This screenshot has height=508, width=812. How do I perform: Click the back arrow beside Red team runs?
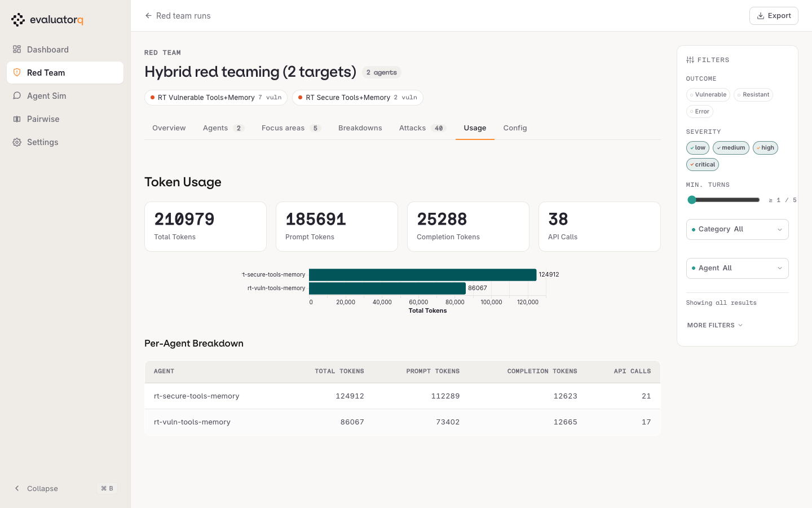click(x=148, y=16)
